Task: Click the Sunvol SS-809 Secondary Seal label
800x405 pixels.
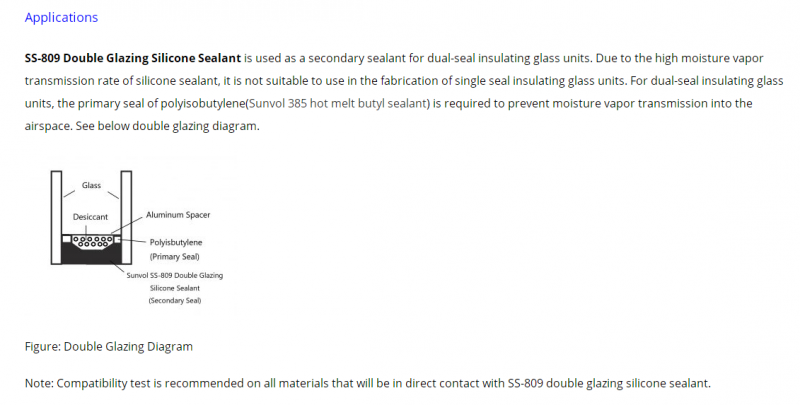Action: click(175, 288)
